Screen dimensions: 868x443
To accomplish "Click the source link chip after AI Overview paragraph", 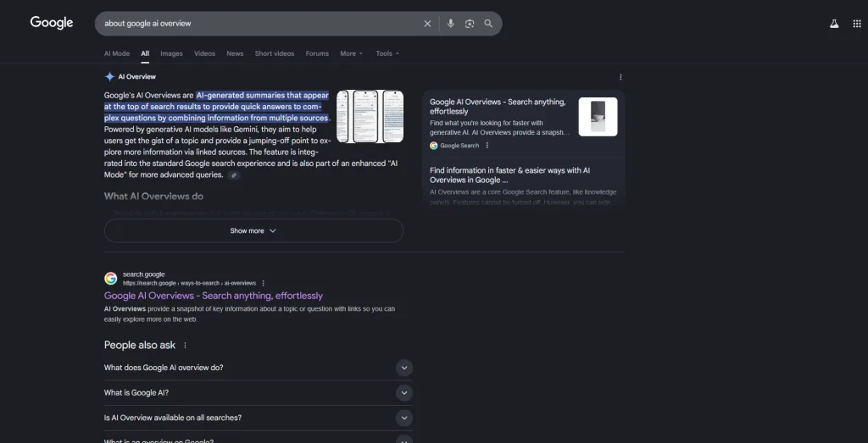I will tap(234, 175).
